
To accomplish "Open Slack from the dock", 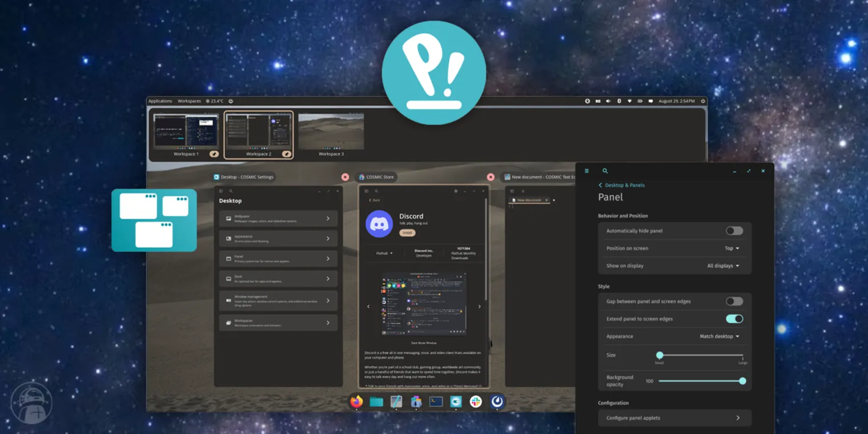I will coord(476,401).
